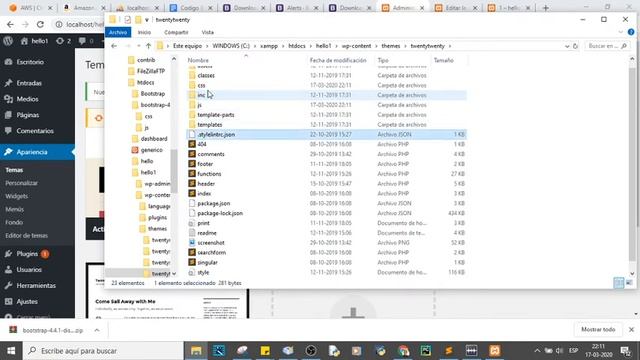This screenshot has width=640, height=360.
Task: Open FileZillaFTP in the navigation tree
Action: pos(151,71)
